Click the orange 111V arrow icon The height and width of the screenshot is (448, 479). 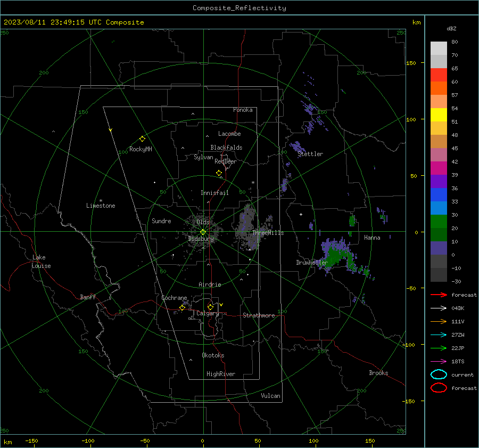439,321
